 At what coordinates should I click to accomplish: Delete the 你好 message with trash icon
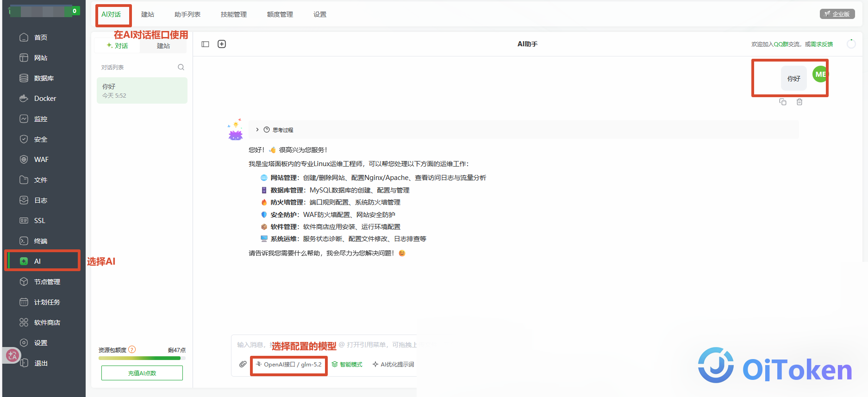click(799, 102)
